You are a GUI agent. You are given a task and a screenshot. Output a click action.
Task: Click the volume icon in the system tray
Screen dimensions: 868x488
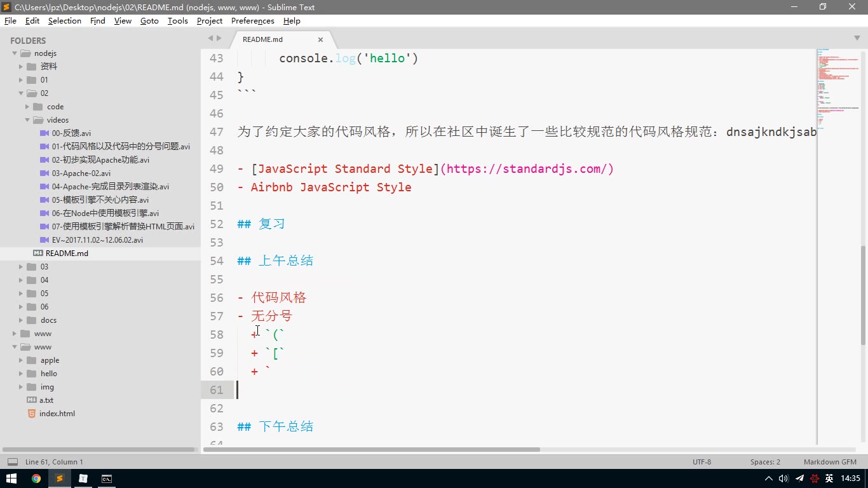tap(783, 478)
